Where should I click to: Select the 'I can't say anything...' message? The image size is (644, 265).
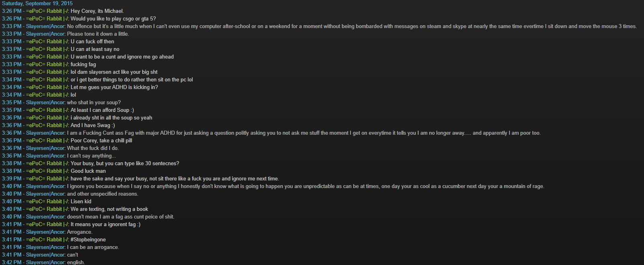coord(92,156)
